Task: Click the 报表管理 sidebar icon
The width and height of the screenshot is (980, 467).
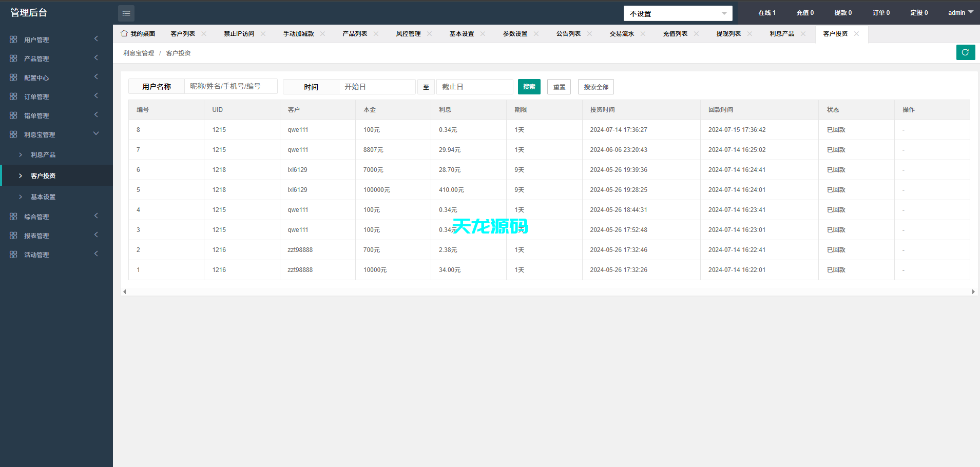Action: pyautogui.click(x=13, y=235)
